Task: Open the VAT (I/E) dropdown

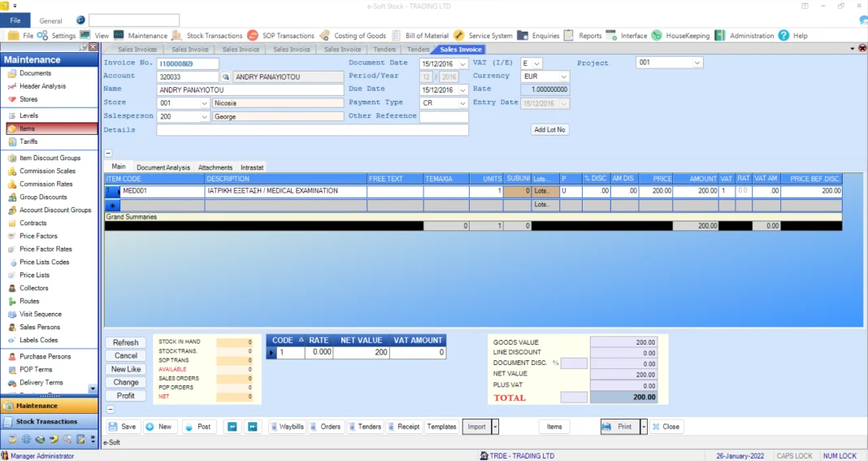Action: [x=536, y=63]
